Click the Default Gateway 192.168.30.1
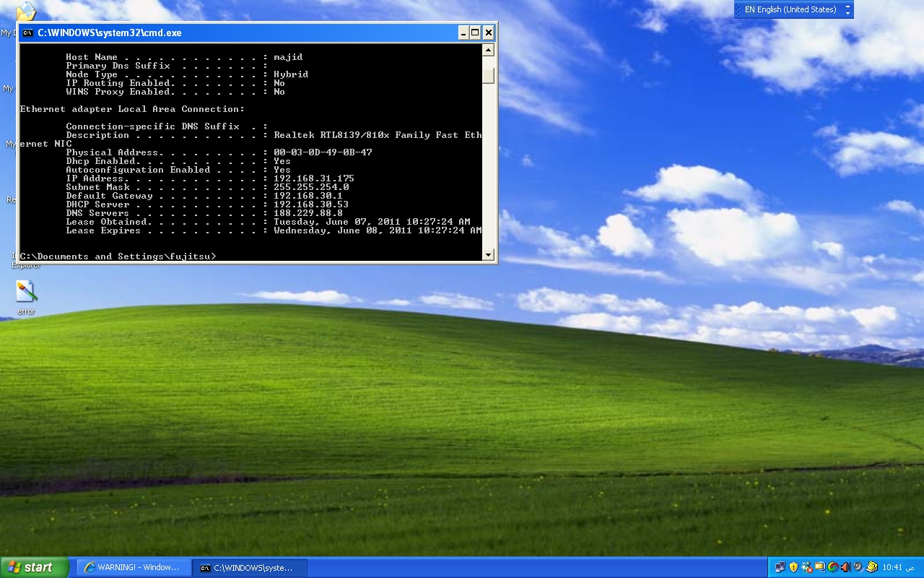924x578 pixels. tap(308, 196)
